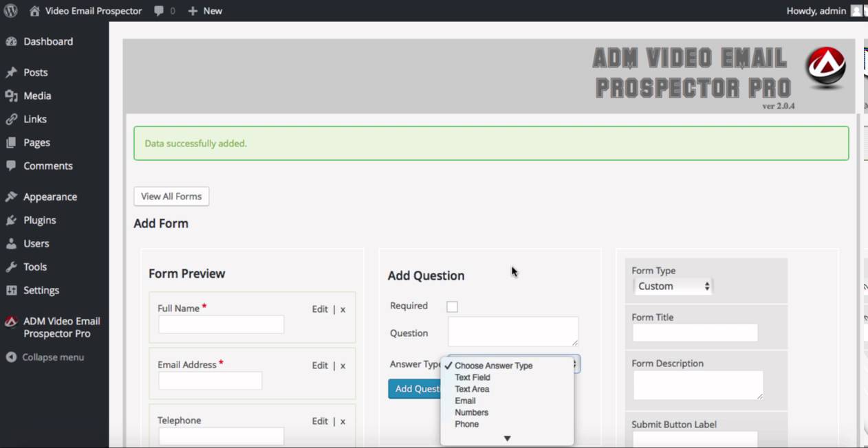868x448 pixels.
Task: Click the ADM red logo in header
Action: pos(825,68)
